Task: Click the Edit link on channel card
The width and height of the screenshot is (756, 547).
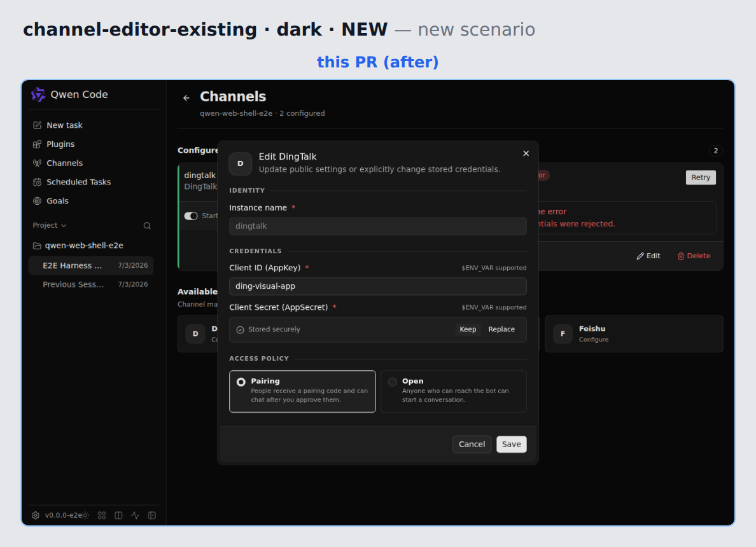Action: tap(648, 256)
